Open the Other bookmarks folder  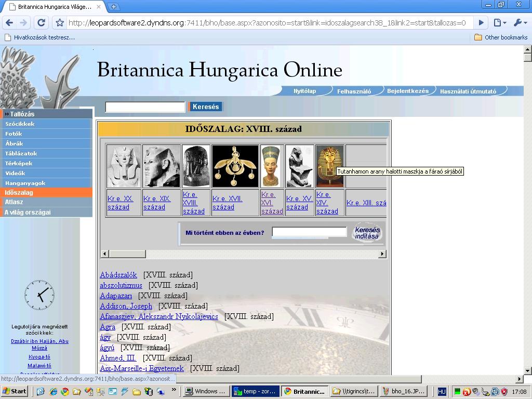point(501,37)
